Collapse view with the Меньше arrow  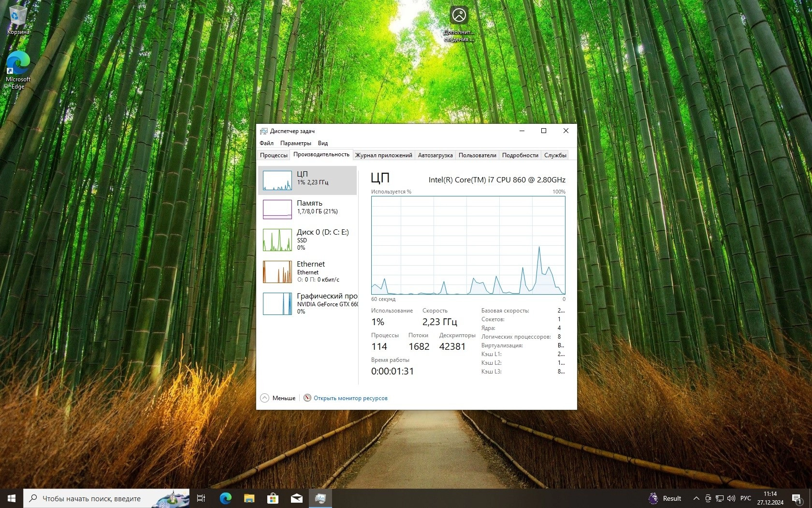264,398
